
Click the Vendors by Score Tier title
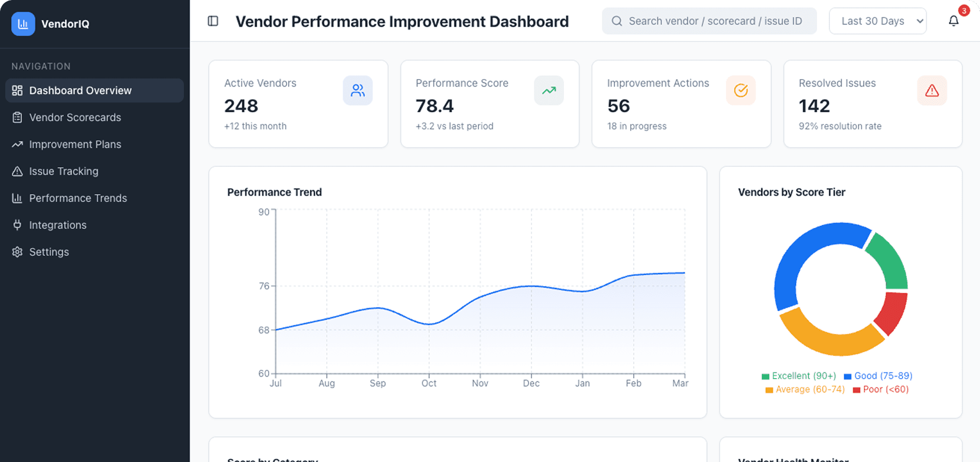(x=791, y=192)
